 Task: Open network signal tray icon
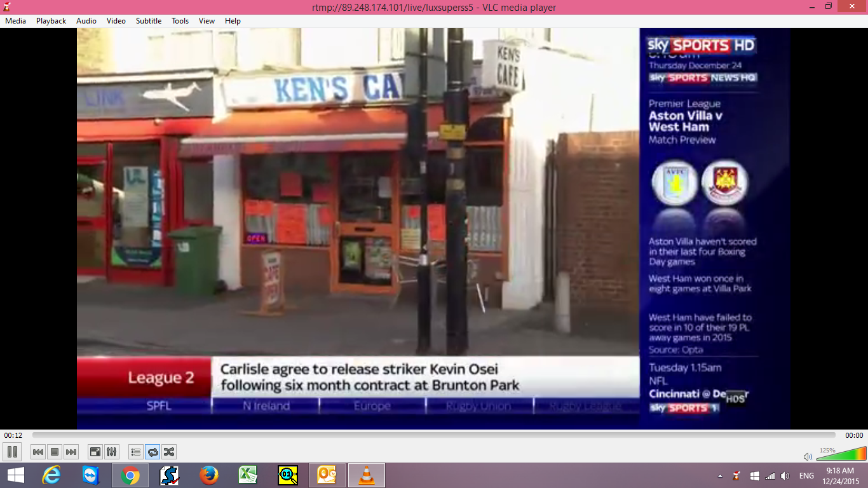click(770, 476)
